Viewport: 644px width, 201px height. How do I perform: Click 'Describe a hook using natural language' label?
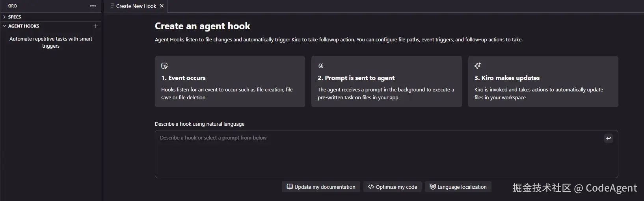pyautogui.click(x=199, y=124)
